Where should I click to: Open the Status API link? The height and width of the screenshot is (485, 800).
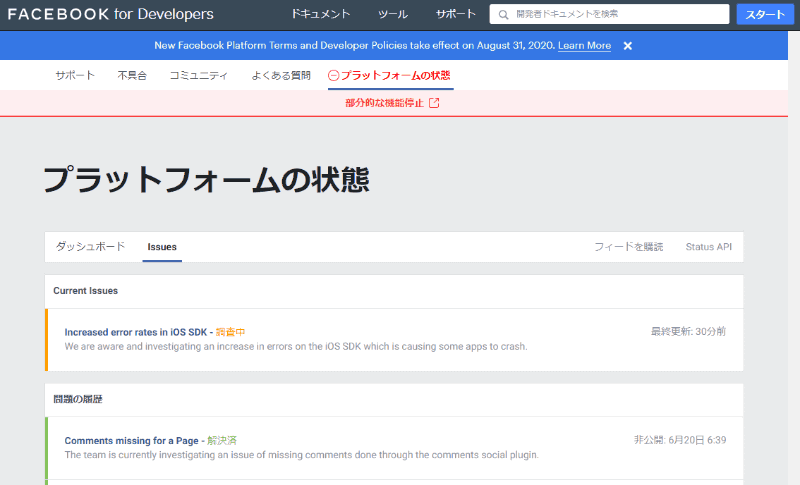(x=708, y=247)
